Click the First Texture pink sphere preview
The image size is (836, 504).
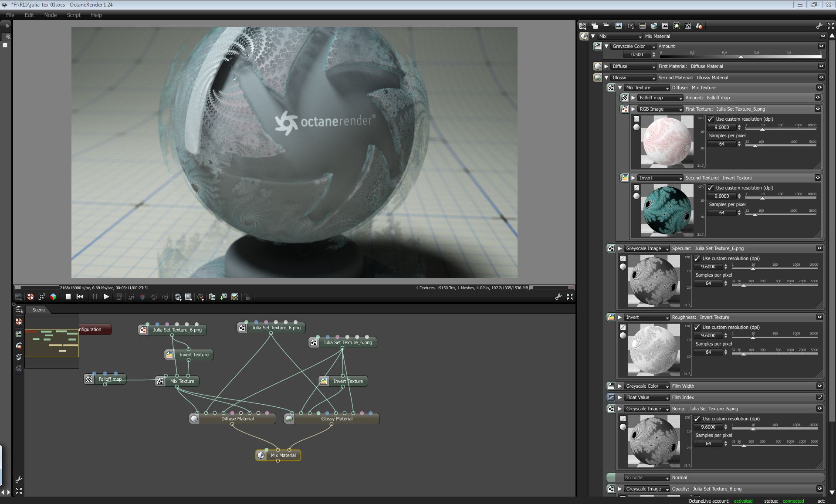pyautogui.click(x=667, y=142)
